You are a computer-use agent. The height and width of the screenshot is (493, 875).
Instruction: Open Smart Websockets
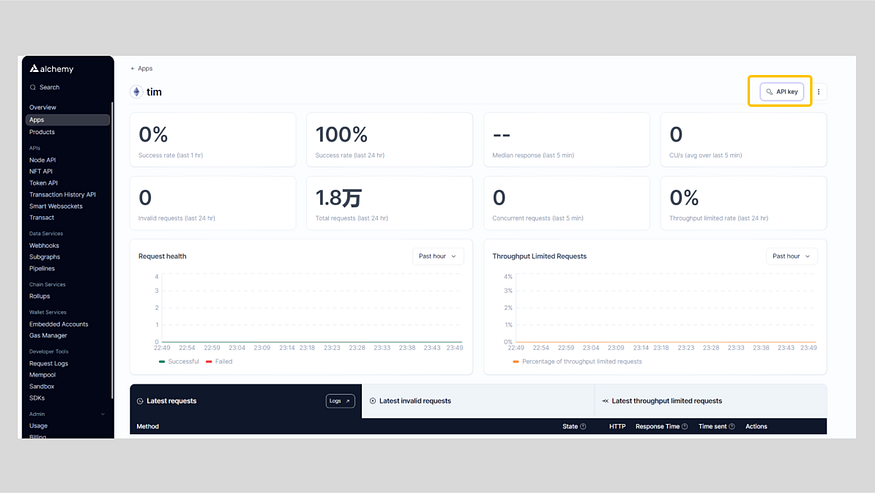56,206
